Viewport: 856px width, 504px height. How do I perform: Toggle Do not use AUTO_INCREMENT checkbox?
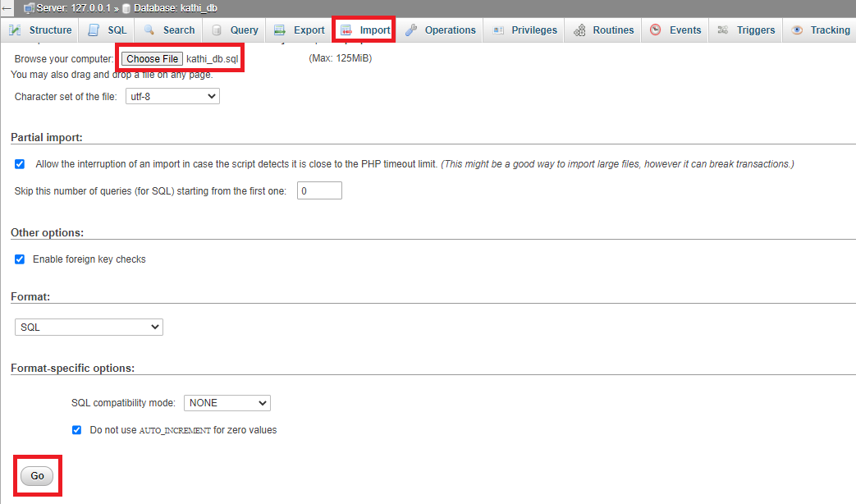pos(76,430)
